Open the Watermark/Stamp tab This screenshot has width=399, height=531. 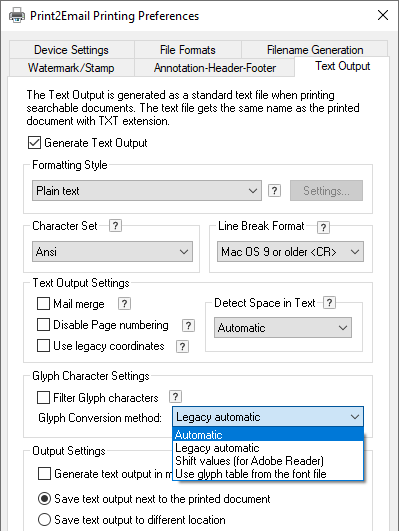point(71,68)
